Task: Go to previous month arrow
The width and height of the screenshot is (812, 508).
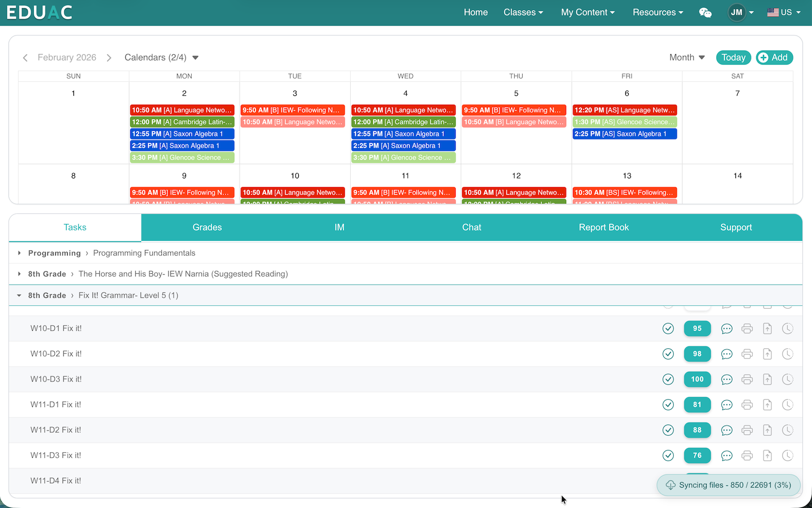Action: coord(25,58)
